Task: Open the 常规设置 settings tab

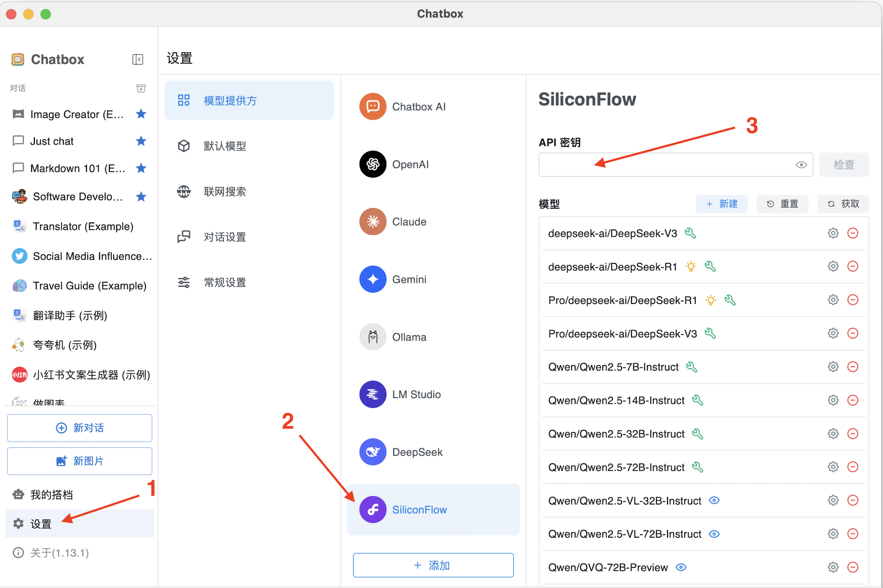Action: point(249,282)
